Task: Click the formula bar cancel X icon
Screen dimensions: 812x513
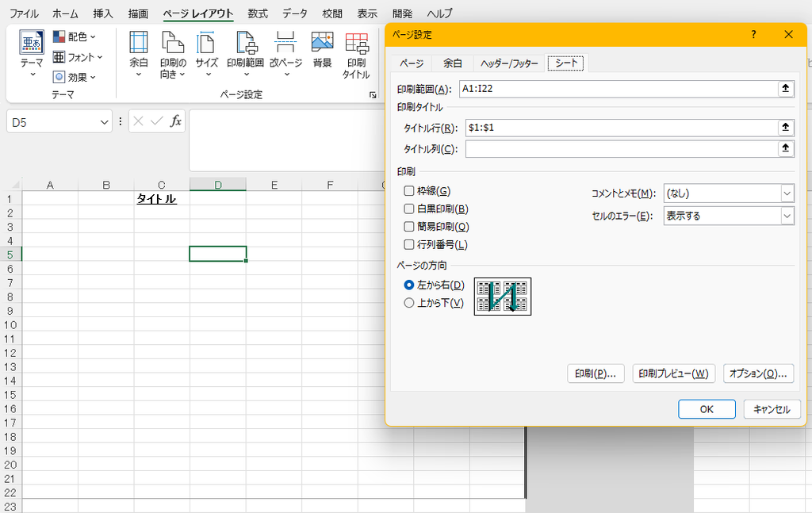Action: (x=138, y=121)
